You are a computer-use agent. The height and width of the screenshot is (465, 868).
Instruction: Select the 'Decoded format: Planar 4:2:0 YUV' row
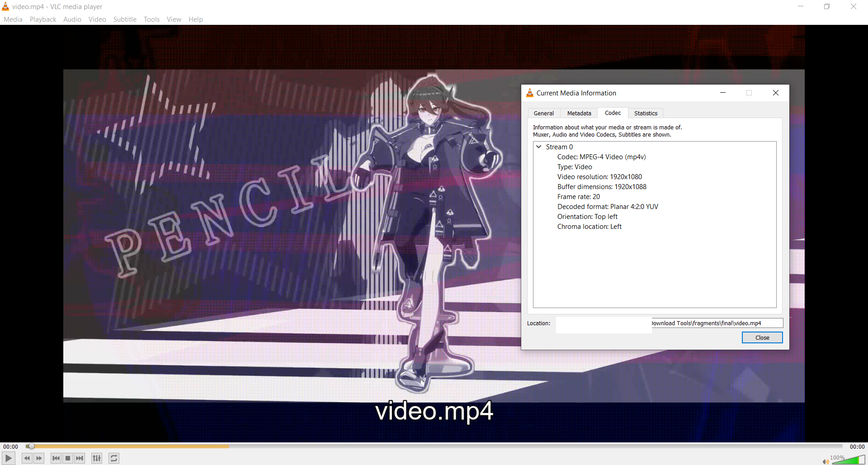coord(608,207)
